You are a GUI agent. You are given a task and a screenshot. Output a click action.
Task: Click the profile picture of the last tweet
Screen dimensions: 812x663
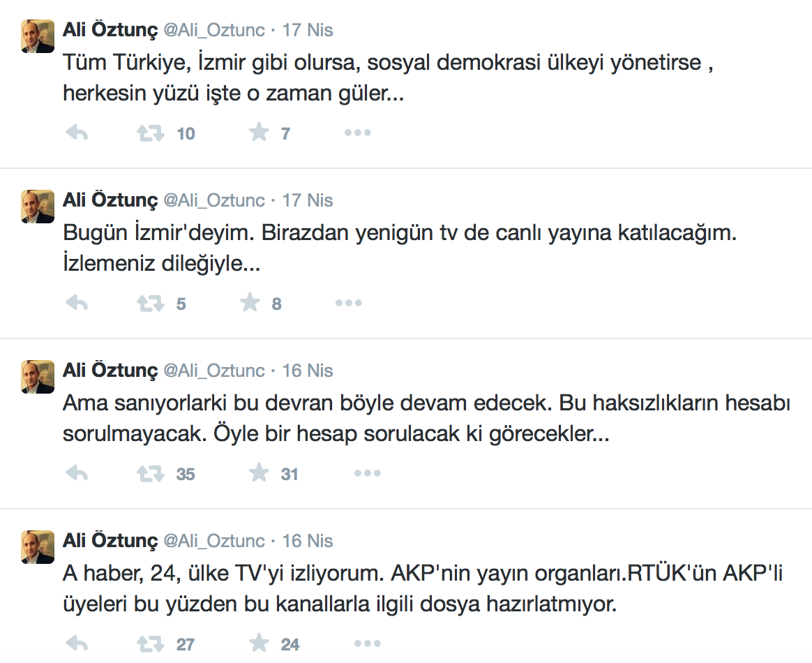click(x=37, y=546)
